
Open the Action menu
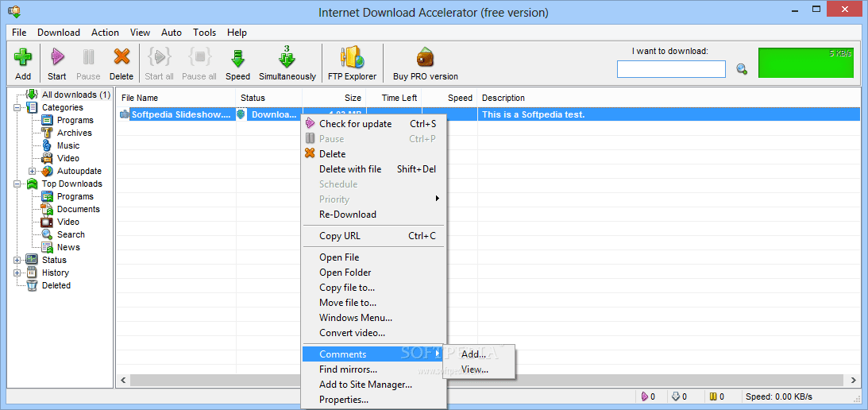[x=105, y=32]
